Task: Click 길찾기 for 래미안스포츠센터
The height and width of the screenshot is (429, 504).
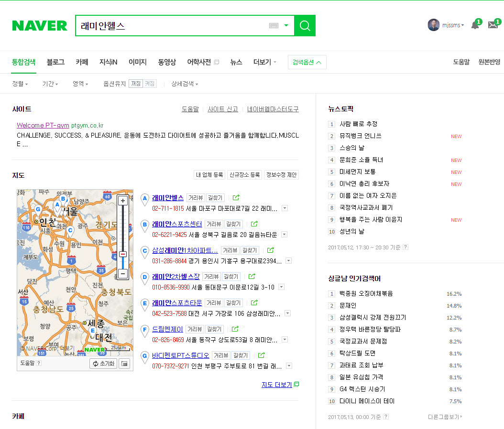Action: pyautogui.click(x=233, y=224)
